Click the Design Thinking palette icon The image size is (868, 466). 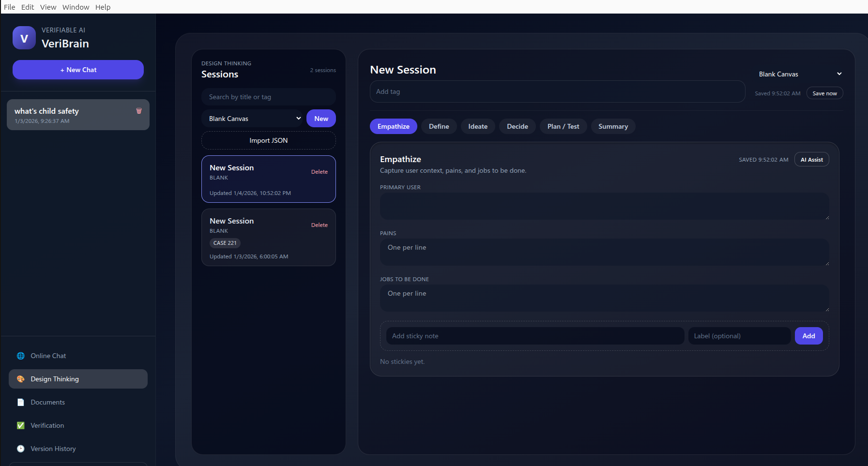[x=21, y=379]
